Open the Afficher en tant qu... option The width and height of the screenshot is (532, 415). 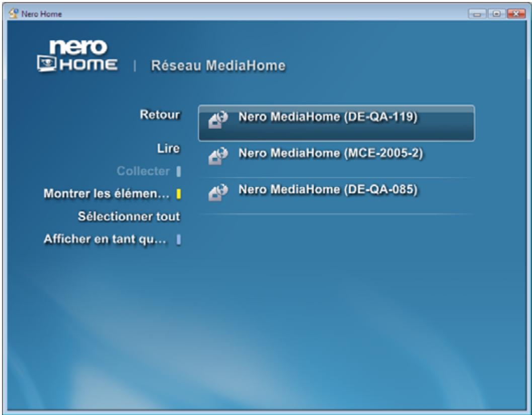pos(105,239)
